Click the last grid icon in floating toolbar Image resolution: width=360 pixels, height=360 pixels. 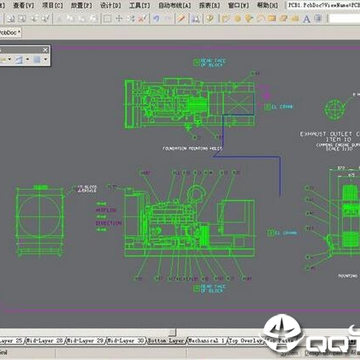37,60
